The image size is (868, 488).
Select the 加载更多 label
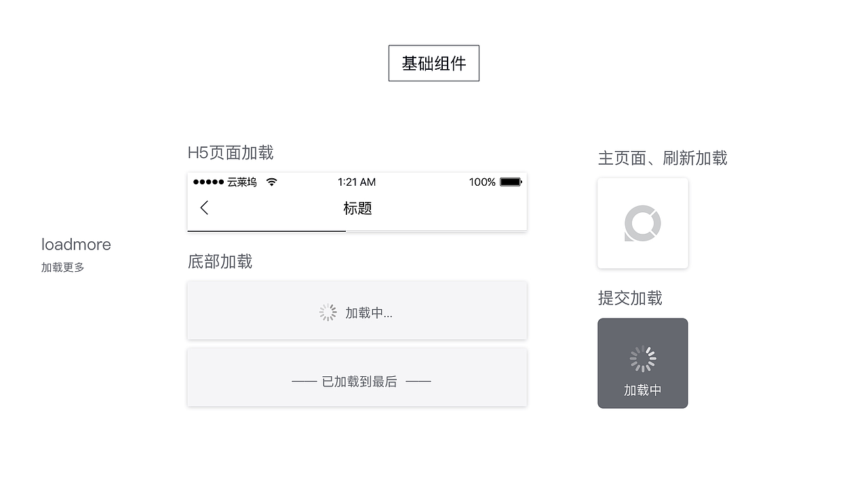[x=62, y=266]
